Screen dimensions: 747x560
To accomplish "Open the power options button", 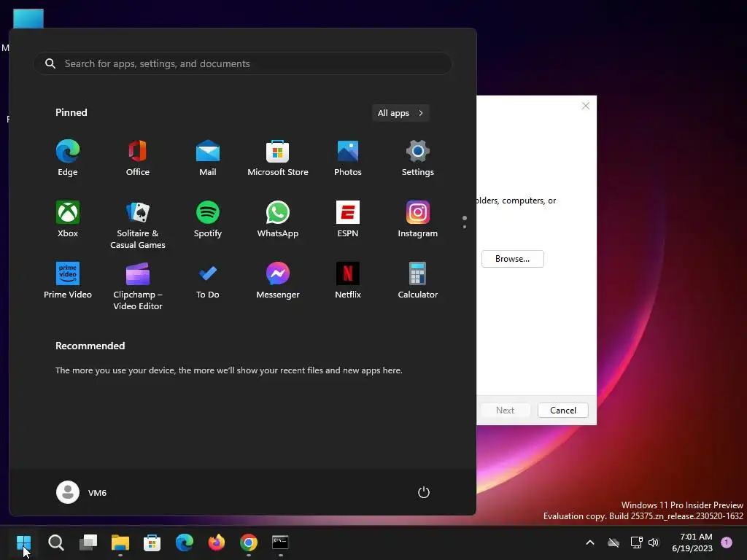I will 424,492.
